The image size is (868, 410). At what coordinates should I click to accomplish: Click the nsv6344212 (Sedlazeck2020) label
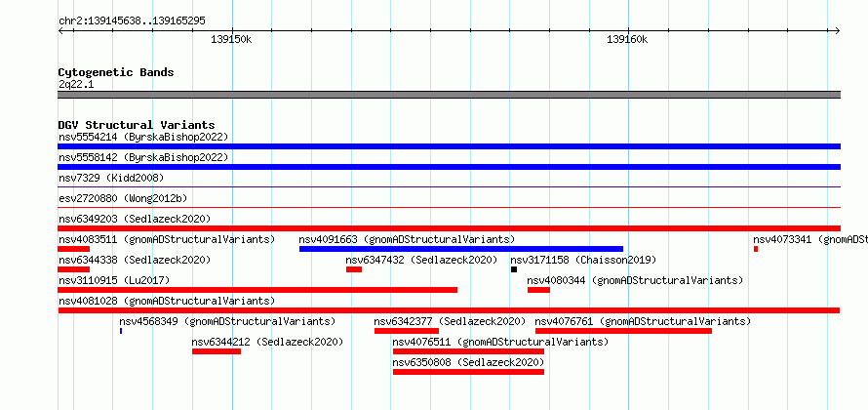tap(267, 342)
